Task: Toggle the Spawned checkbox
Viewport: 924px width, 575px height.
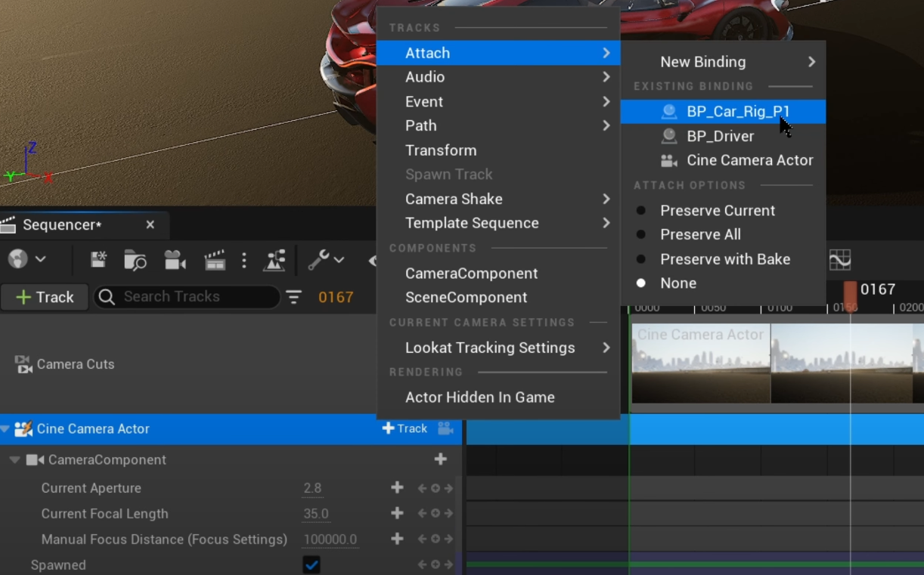Action: (312, 564)
